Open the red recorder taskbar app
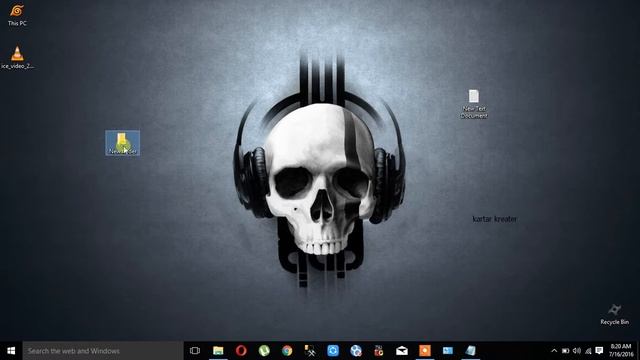The height and width of the screenshot is (360, 640). tap(379, 351)
